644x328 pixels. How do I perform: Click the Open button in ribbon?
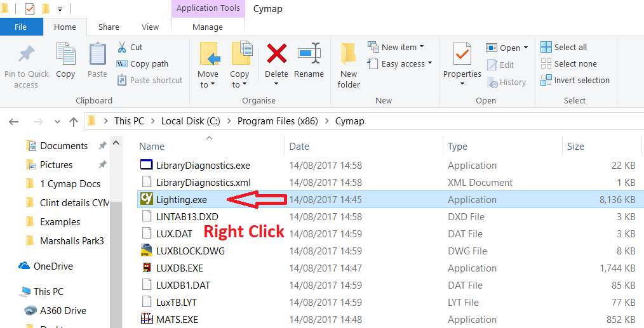[504, 48]
